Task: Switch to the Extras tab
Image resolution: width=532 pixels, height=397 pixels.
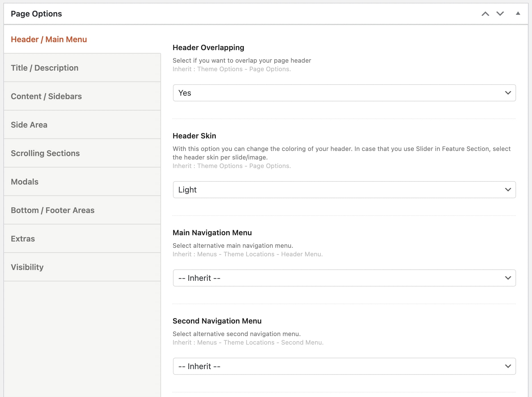Action: coord(23,239)
